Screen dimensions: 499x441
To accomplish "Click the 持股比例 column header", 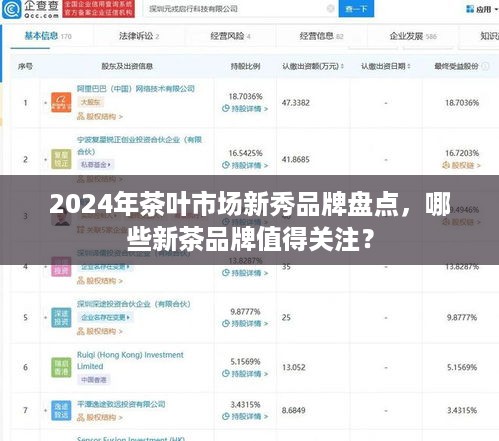I will click(x=245, y=66).
